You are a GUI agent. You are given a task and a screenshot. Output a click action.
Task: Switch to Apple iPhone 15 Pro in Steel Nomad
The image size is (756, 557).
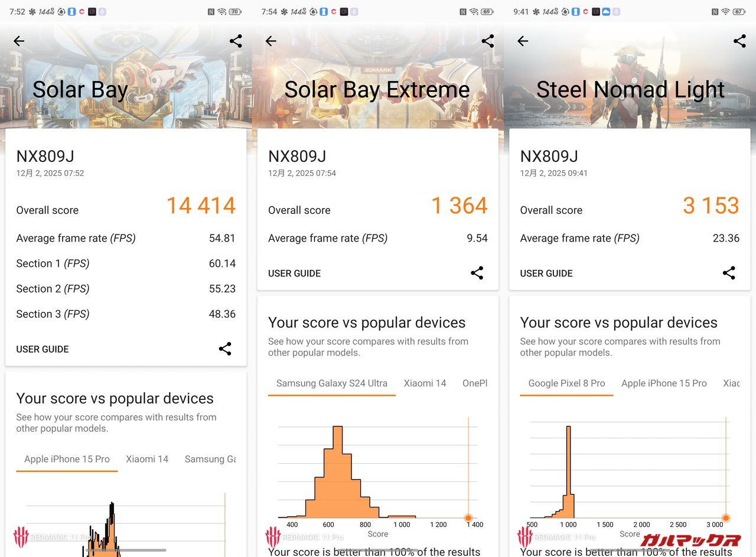point(664,383)
